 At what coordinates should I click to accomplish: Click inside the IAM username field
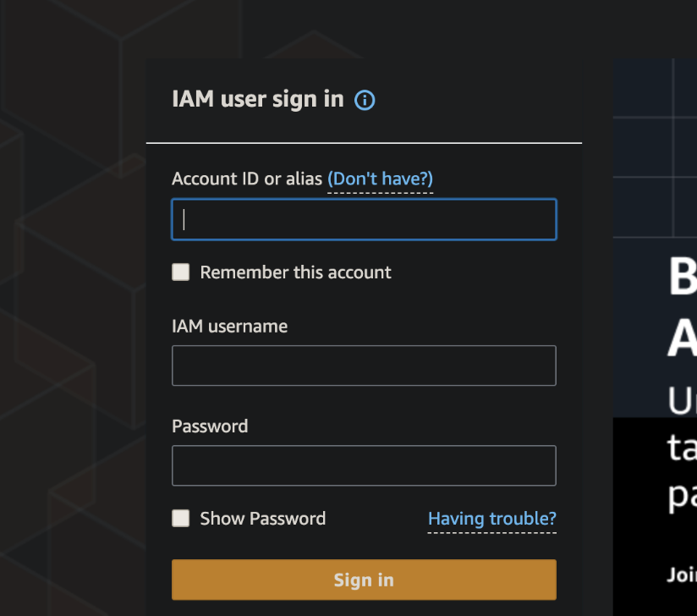364,366
